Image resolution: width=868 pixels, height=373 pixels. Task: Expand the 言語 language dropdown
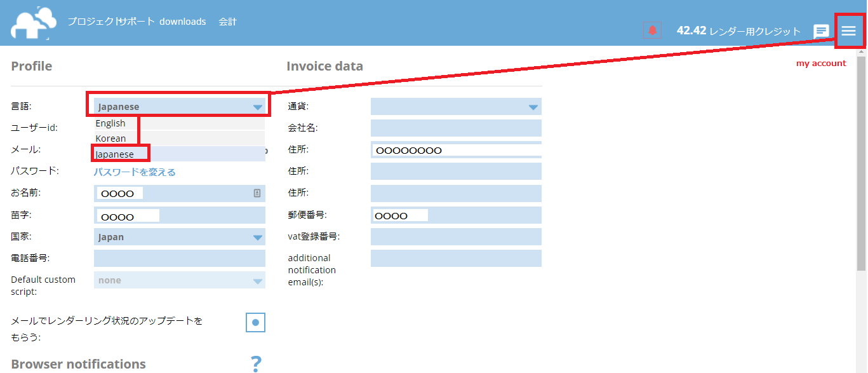(179, 107)
